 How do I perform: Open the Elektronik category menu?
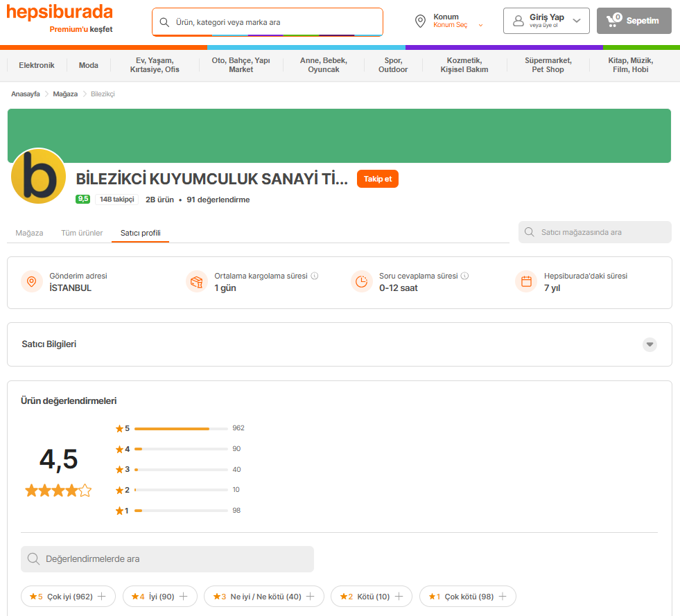pos(37,65)
